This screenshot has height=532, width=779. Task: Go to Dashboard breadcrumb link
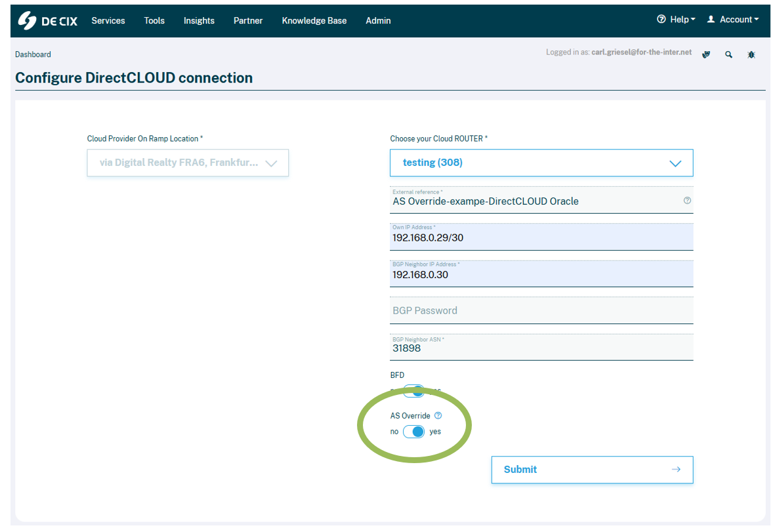tap(33, 54)
